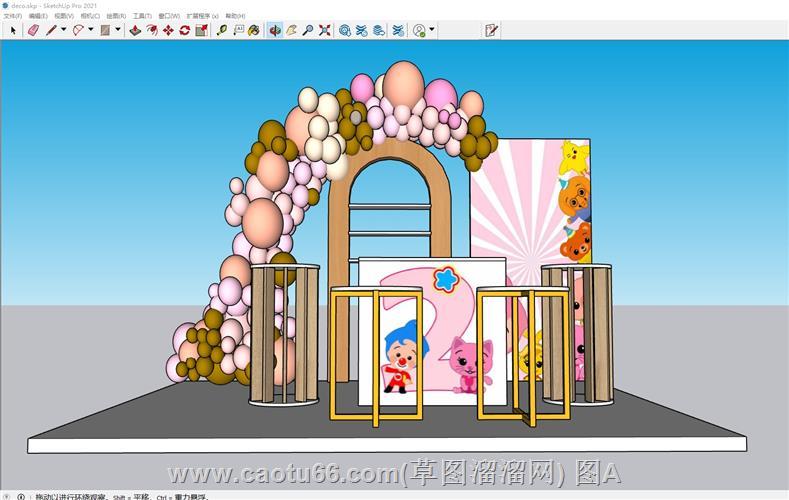Screen dimensions: 789x500
Task: Open the 扩展程序 Extensions menu
Action: coord(202,16)
